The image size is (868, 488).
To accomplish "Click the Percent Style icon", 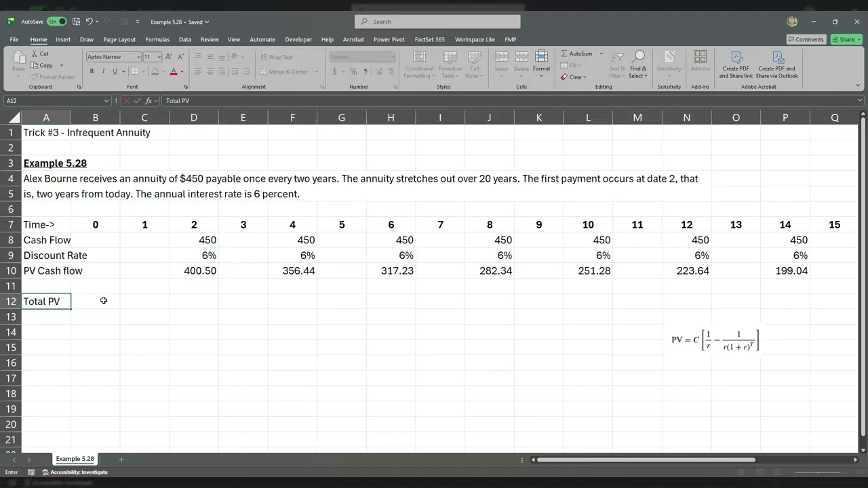I will (353, 71).
